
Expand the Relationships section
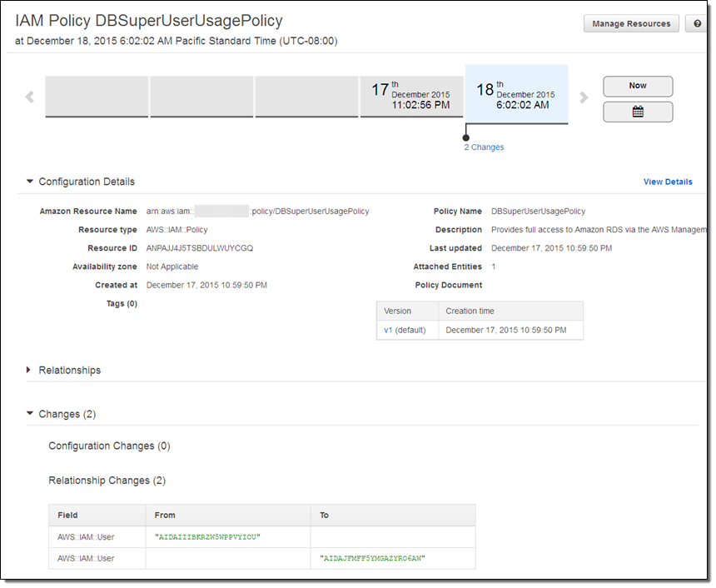29,370
